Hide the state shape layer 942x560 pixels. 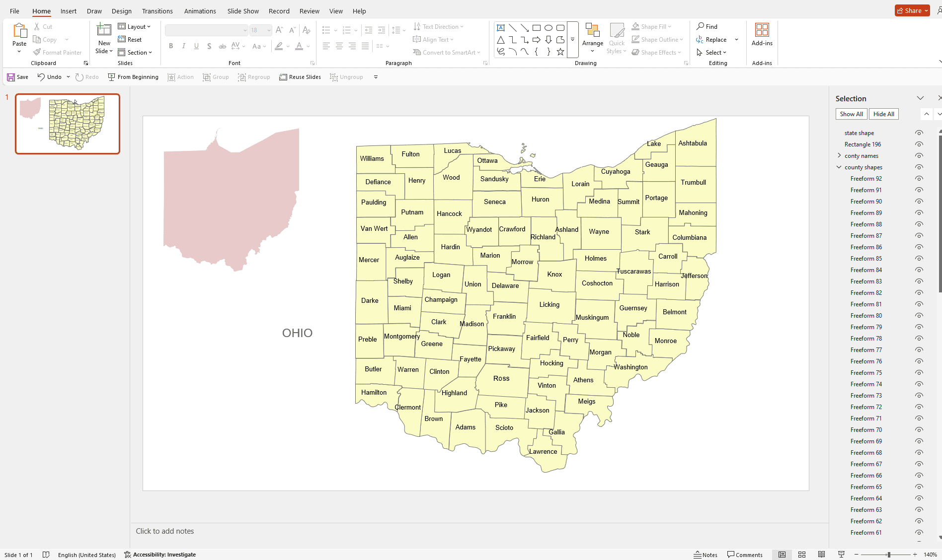click(919, 133)
